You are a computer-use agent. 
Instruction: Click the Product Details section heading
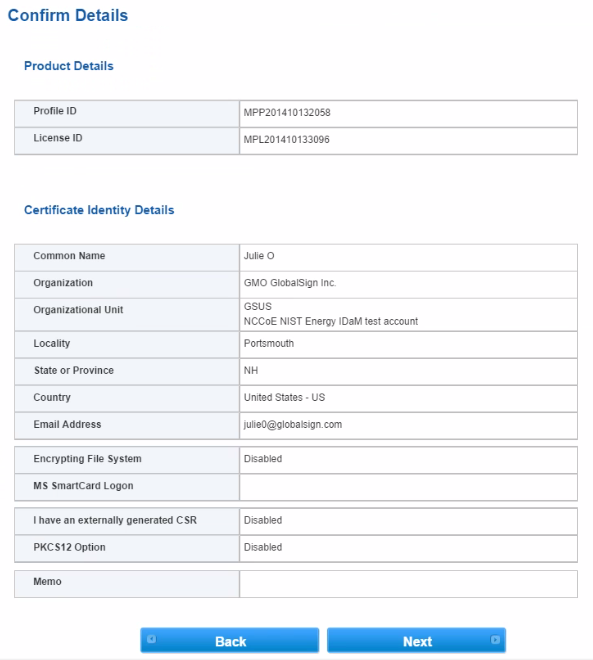coord(69,66)
